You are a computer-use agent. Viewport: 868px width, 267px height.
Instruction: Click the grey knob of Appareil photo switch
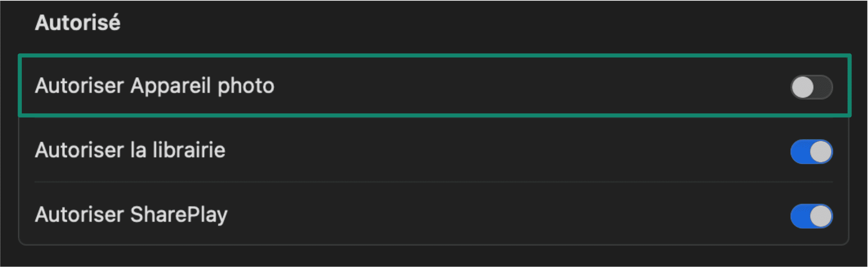pyautogui.click(x=802, y=87)
